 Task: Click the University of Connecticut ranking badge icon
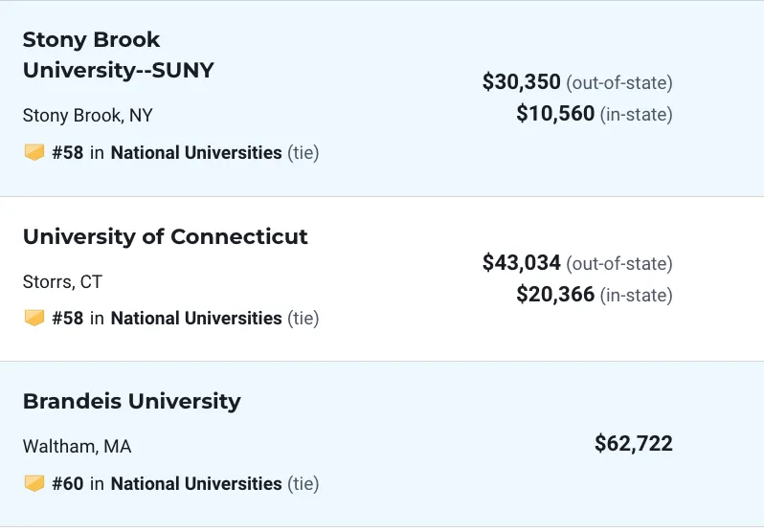(34, 318)
